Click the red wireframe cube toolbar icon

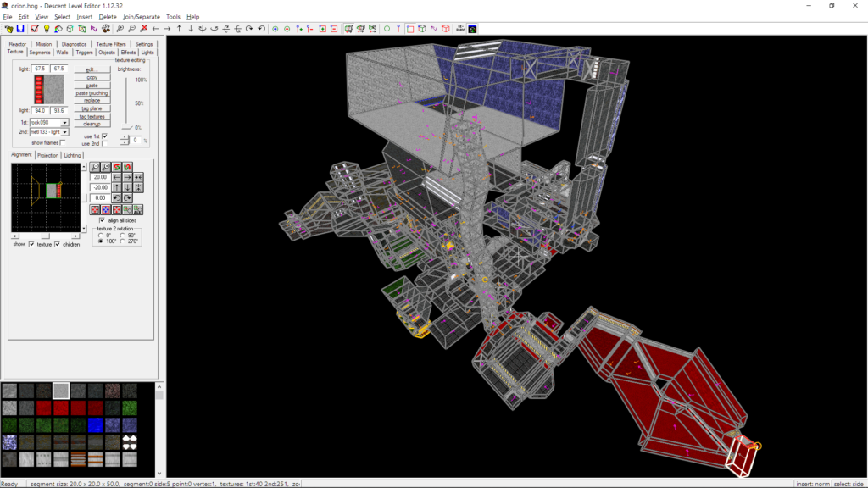point(445,29)
